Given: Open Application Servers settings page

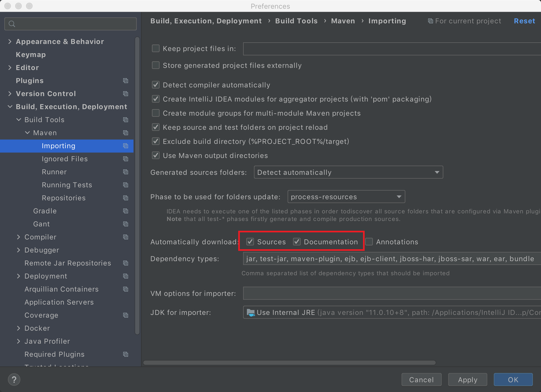Looking at the screenshot, I should [59, 302].
